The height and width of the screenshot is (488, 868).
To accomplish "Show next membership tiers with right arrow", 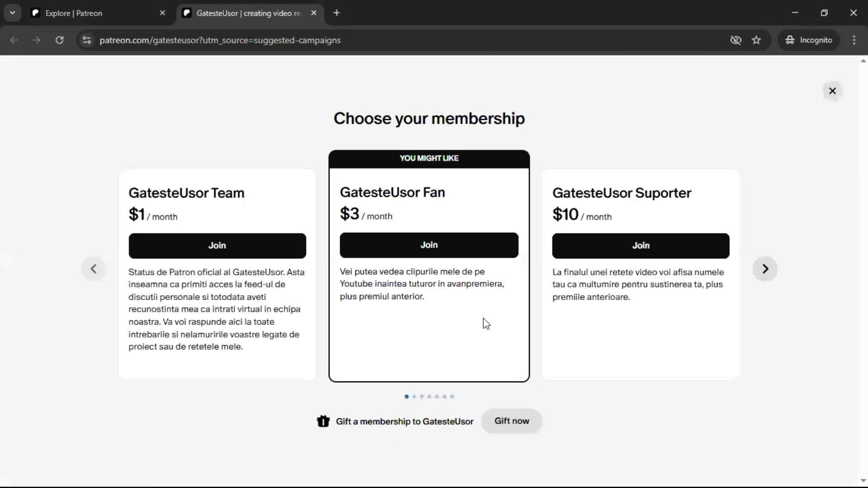I will [765, 269].
